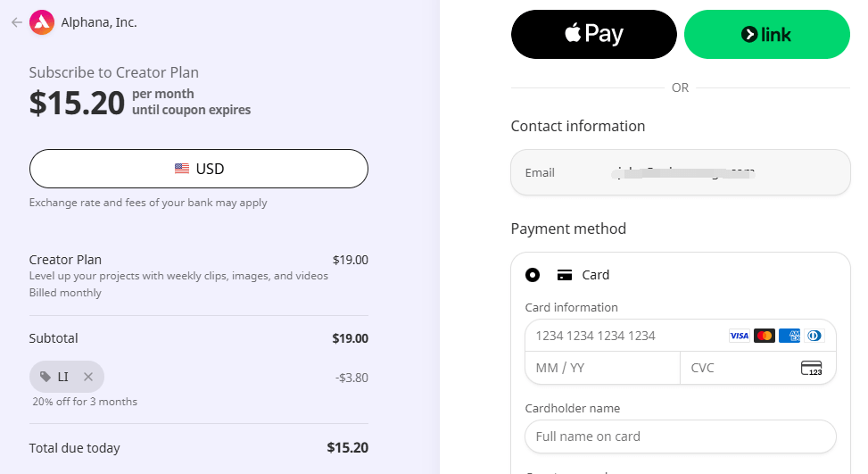Pay with Link button
868x474 pixels.
(x=767, y=34)
